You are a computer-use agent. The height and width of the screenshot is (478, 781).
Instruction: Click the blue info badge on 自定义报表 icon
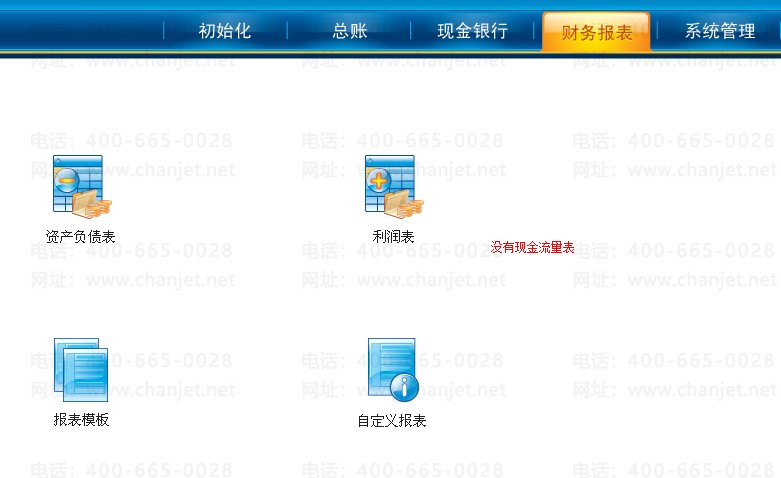click(404, 386)
